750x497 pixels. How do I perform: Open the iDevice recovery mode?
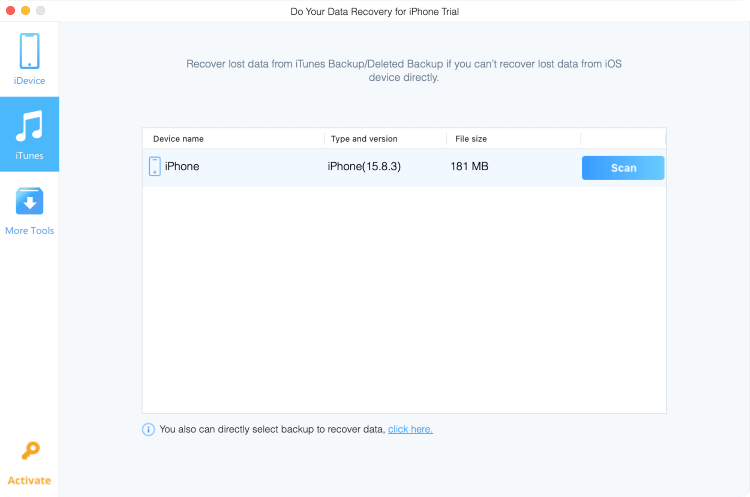(x=29, y=58)
